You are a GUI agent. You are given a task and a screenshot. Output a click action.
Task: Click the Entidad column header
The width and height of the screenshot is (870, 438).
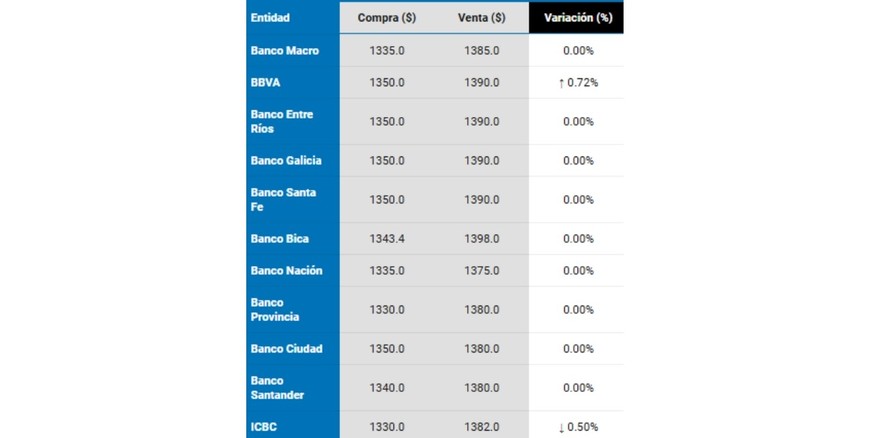tap(270, 18)
